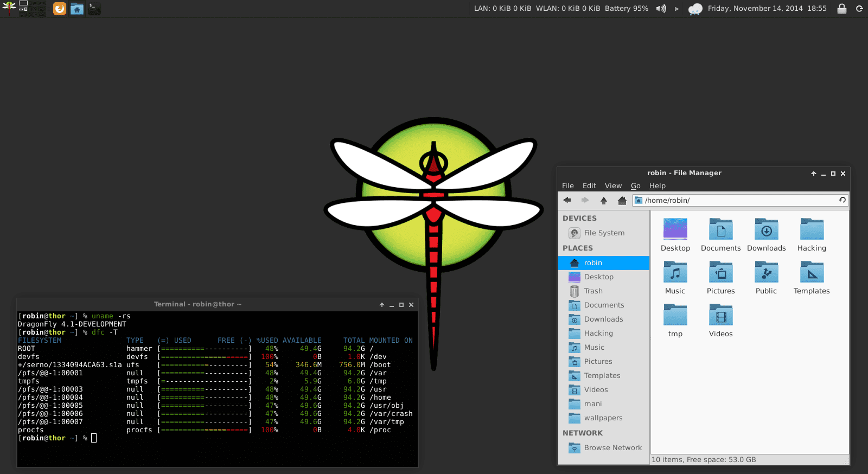Click the ROOT filesystem row in terminal
Screen dimensions: 868x474
click(196, 349)
